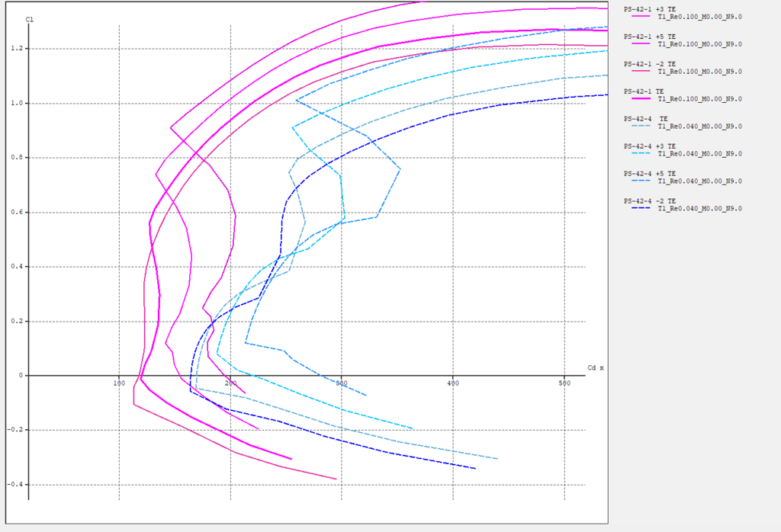Select the PS-42-1 +5 TE legend title

[x=649, y=37]
